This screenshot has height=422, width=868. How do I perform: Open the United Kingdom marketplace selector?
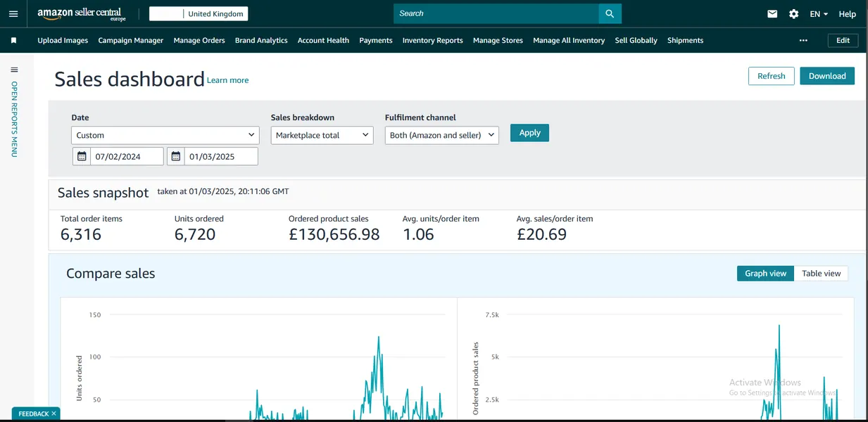[x=199, y=14]
